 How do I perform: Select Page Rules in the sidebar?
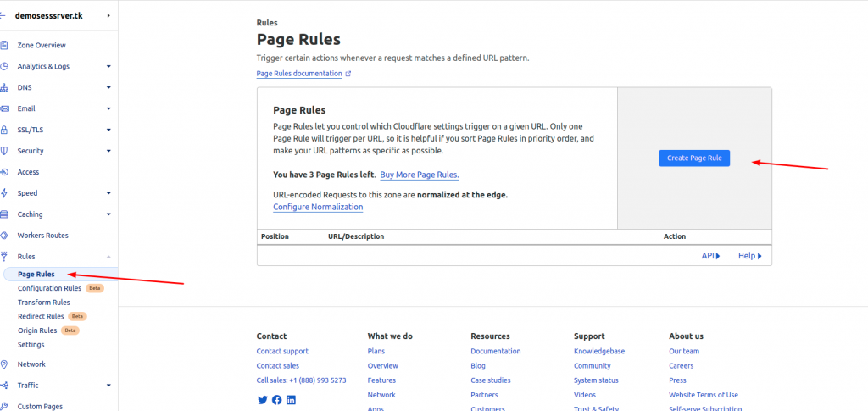click(x=36, y=274)
